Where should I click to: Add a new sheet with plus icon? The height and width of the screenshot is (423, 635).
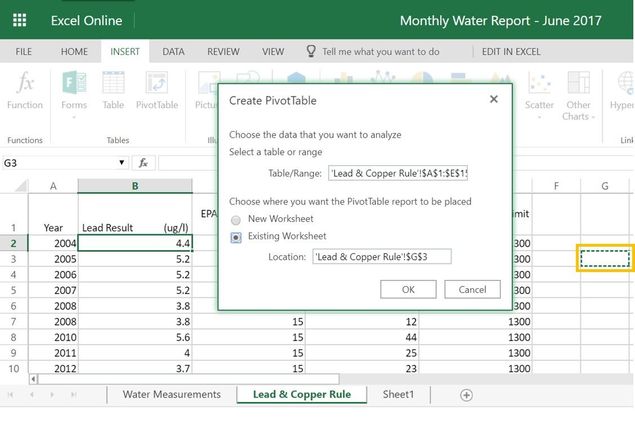(466, 395)
